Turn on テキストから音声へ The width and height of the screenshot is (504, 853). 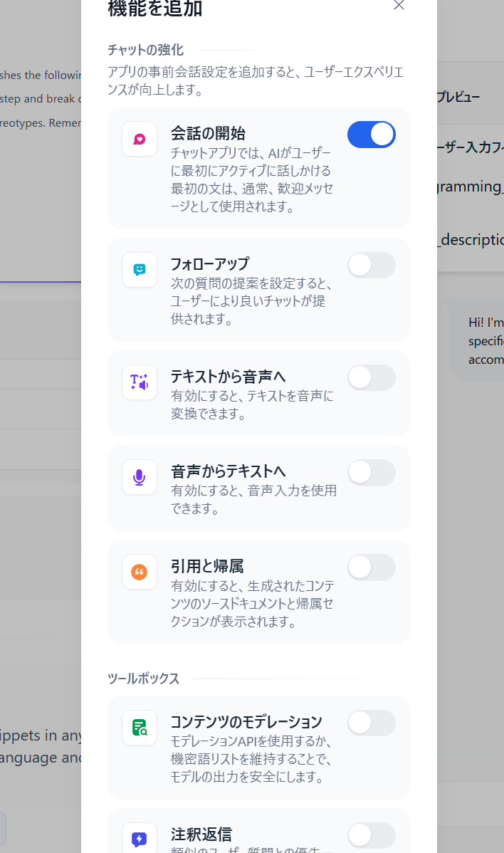[x=371, y=377]
